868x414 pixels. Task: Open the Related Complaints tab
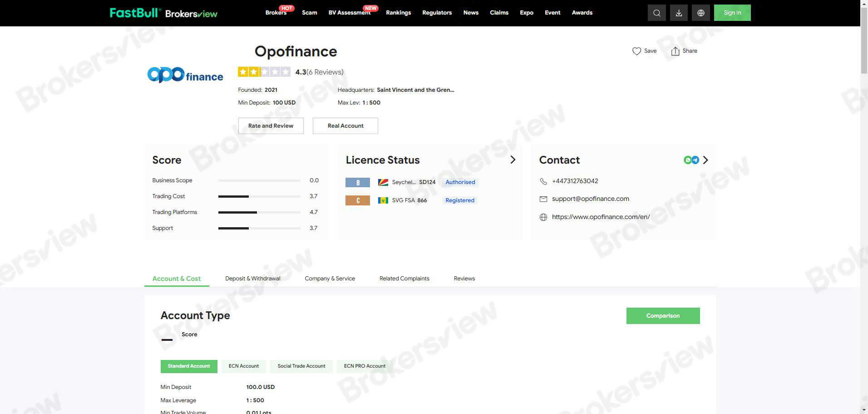[404, 279]
